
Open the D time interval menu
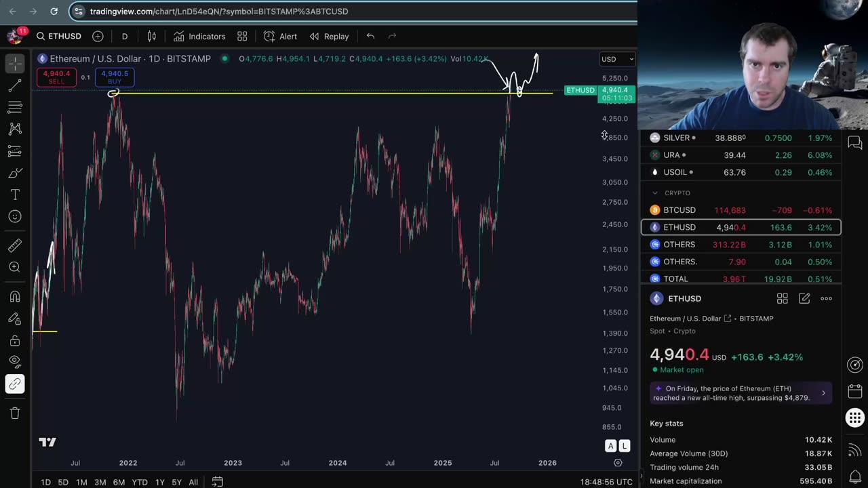click(x=125, y=37)
